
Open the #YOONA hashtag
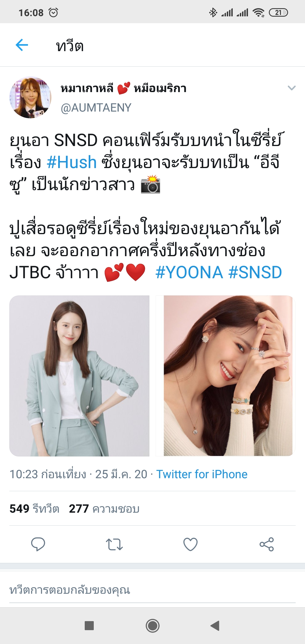click(189, 273)
